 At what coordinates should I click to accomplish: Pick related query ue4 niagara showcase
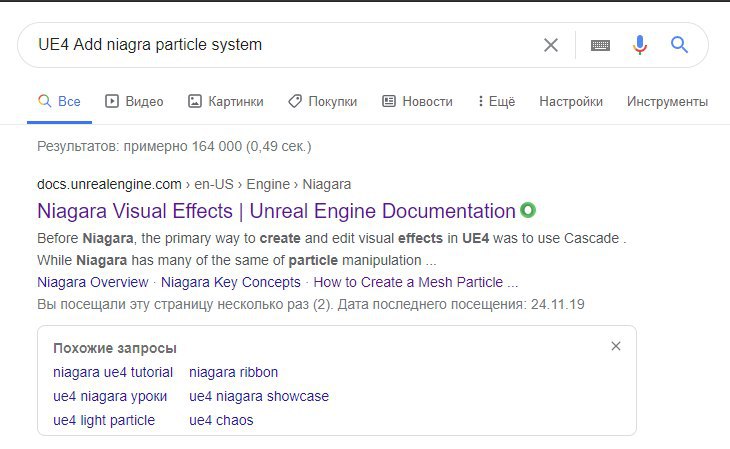click(259, 396)
